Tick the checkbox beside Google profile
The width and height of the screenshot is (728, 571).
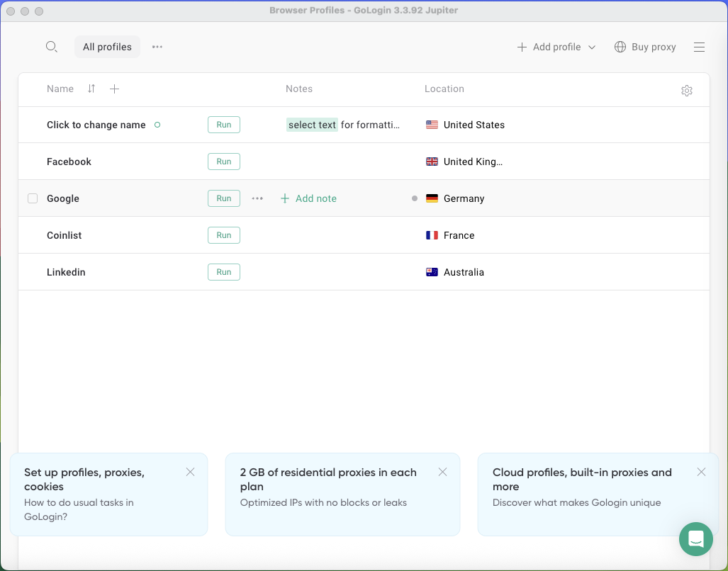coord(33,198)
